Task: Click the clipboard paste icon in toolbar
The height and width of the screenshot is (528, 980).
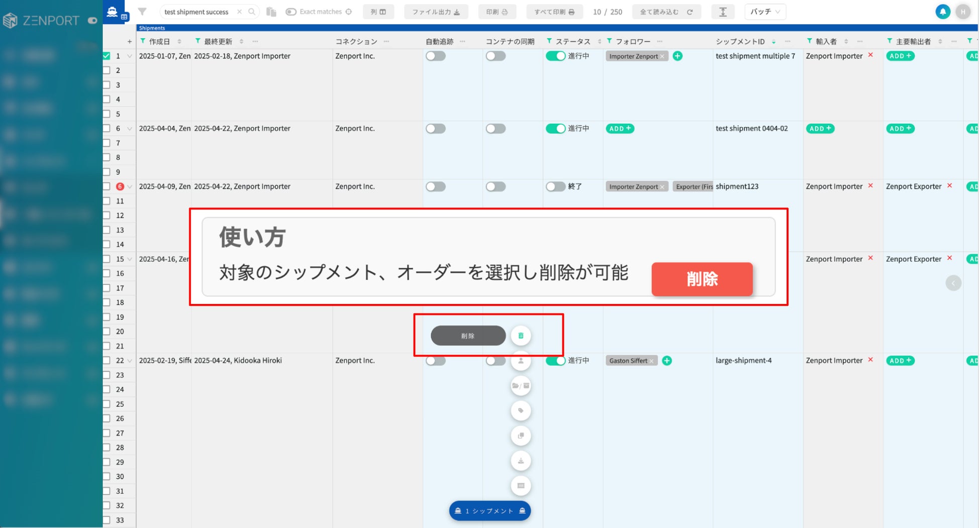Action: [x=271, y=12]
